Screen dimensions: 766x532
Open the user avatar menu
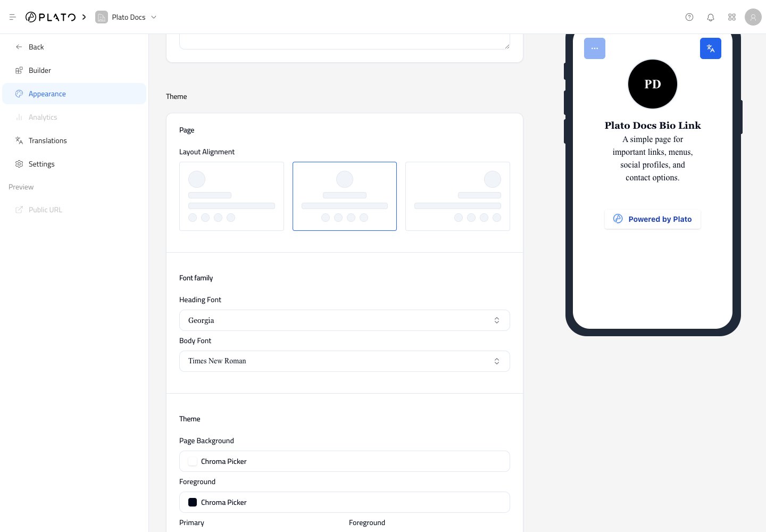(753, 17)
